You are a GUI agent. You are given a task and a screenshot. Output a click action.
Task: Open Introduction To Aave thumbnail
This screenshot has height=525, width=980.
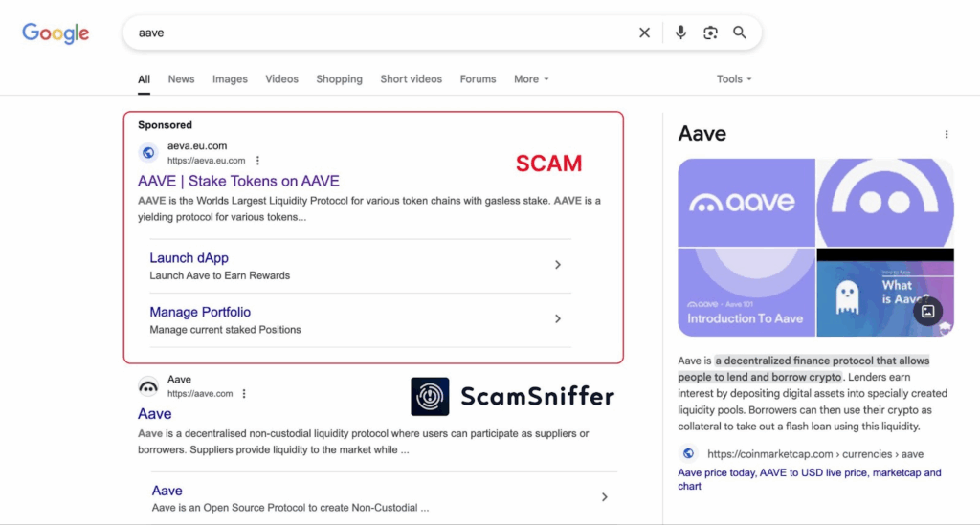point(746,293)
